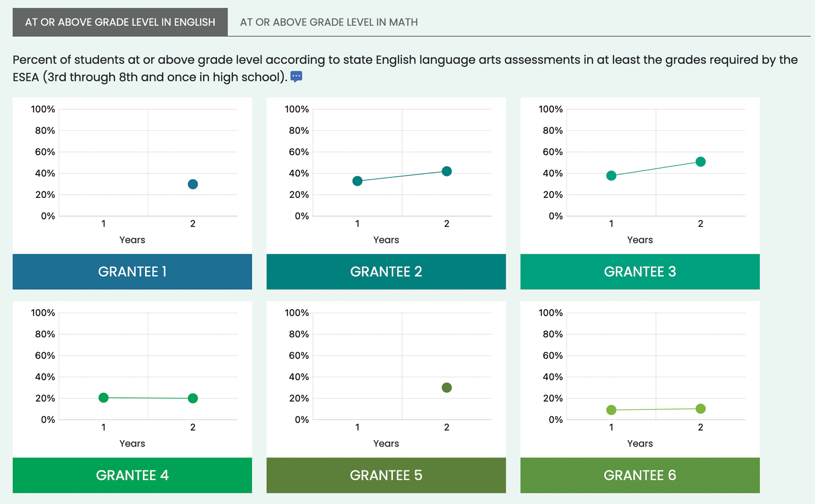
Task: Select Grantee 4's Year 1 data point
Action: click(103, 398)
